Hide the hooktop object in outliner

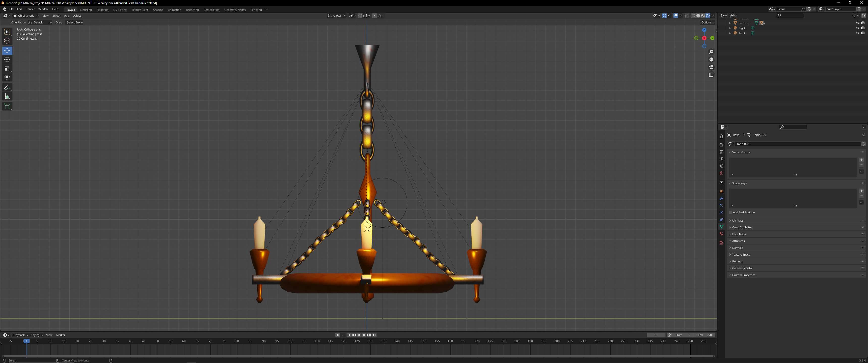click(x=857, y=23)
